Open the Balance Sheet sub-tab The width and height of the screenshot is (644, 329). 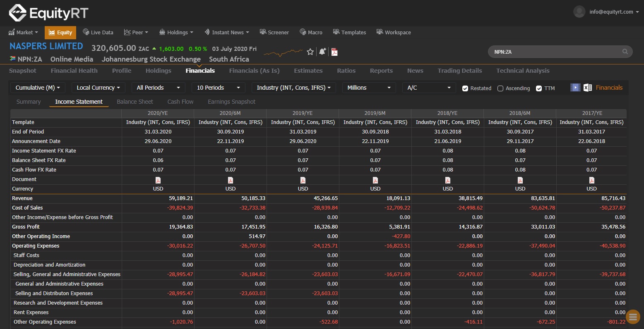(135, 102)
